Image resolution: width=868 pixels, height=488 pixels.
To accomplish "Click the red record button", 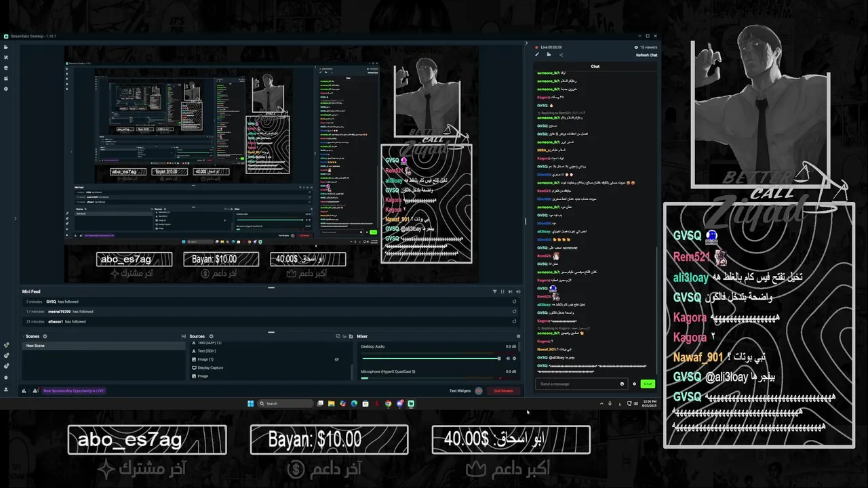I will (478, 390).
